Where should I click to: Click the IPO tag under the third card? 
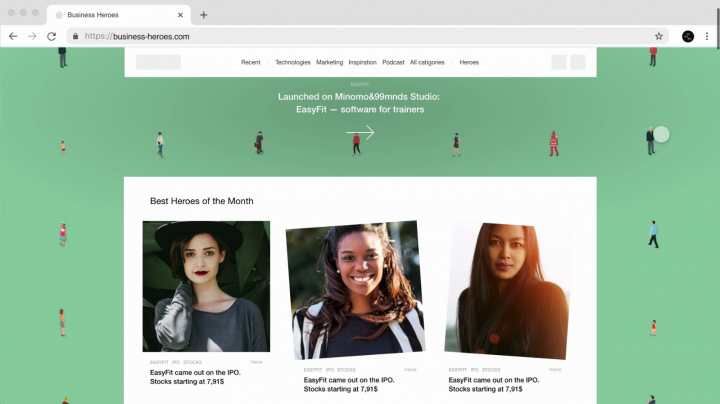pos(474,370)
